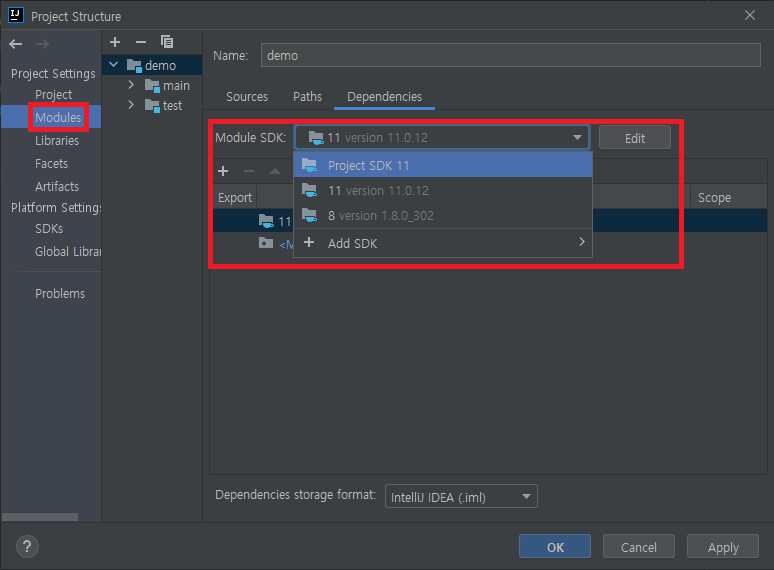Image resolution: width=774 pixels, height=570 pixels.
Task: Open the Module SDK dropdown arrow
Action: [x=577, y=137]
